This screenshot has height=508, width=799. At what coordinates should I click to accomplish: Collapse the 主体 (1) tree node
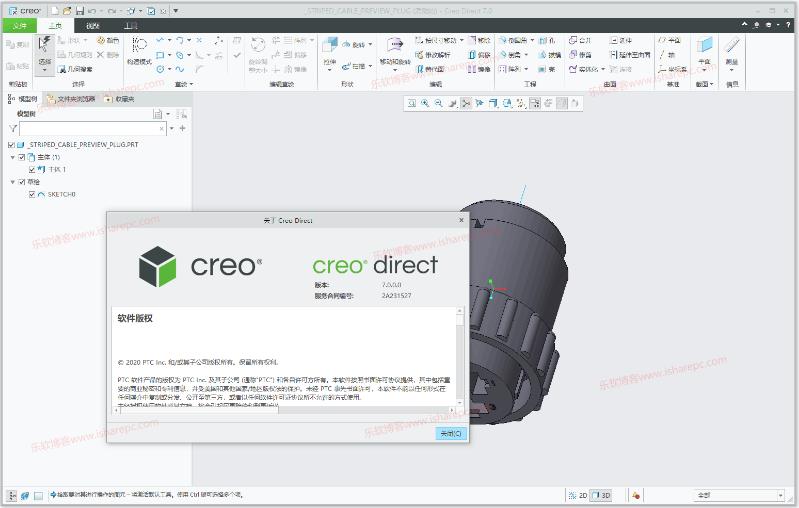pyautogui.click(x=12, y=157)
